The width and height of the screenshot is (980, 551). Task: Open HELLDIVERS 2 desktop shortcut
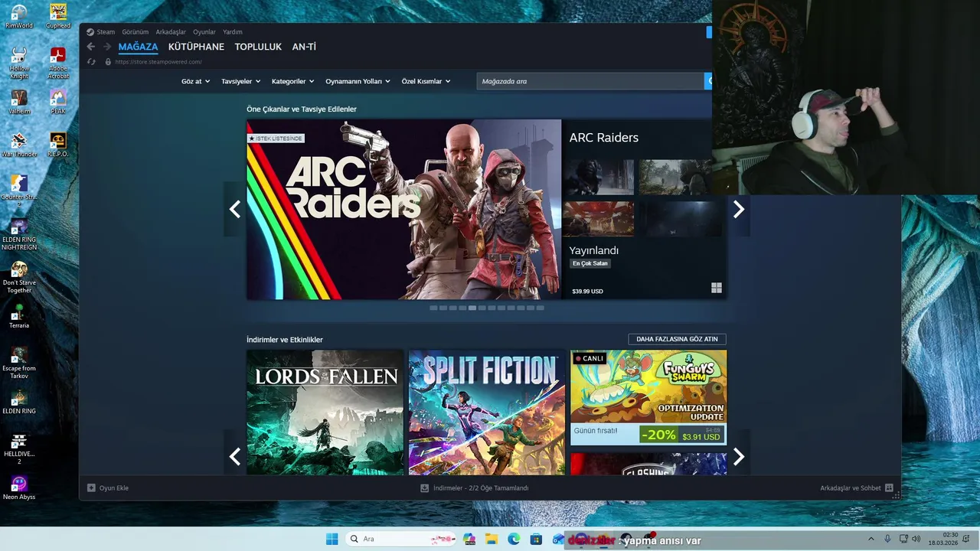coord(19,448)
